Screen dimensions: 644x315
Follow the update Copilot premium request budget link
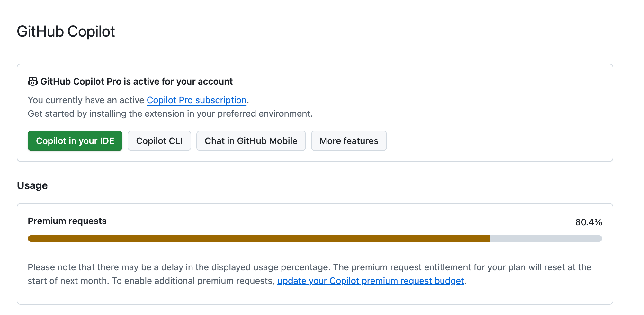(370, 281)
